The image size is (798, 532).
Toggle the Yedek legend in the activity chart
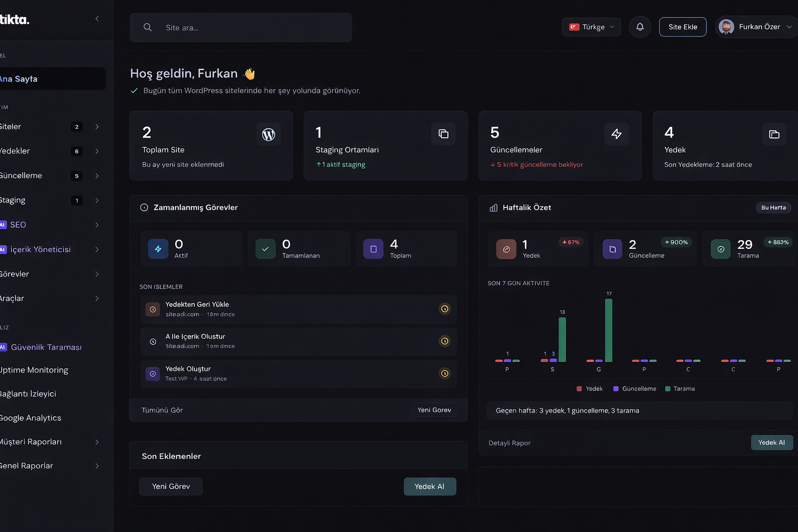(590, 388)
